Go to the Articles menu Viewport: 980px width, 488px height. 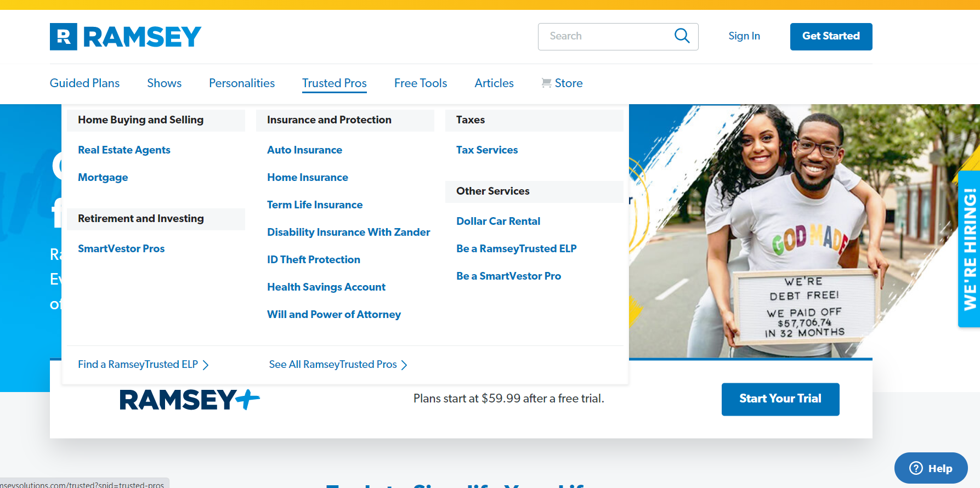pyautogui.click(x=494, y=83)
